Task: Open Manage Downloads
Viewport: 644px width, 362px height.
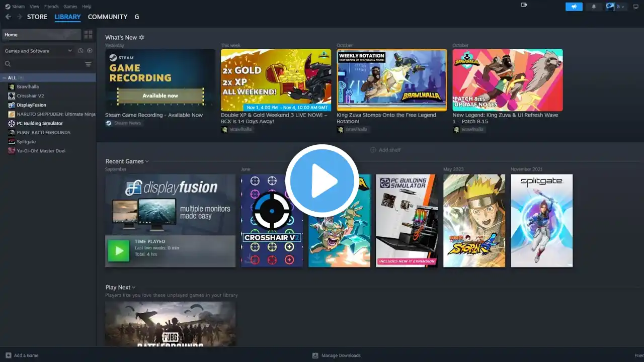Action: (341, 355)
